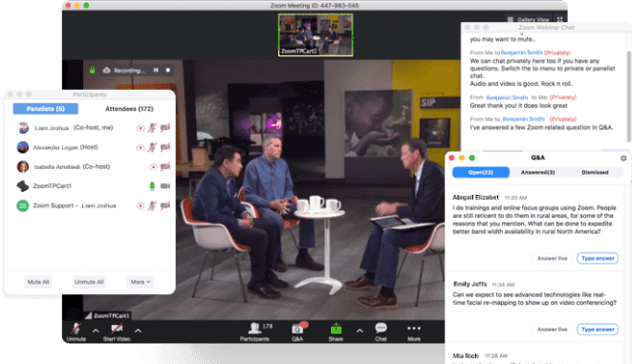Click the green encryption shield icon
Image resolution: width=632 pixels, height=364 pixels.
pyautogui.click(x=93, y=71)
